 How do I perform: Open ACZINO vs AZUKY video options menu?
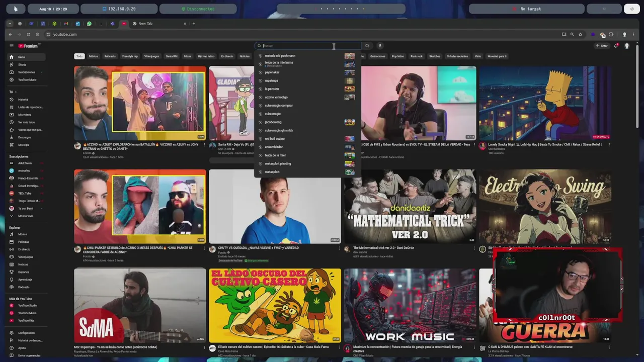pyautogui.click(x=204, y=145)
